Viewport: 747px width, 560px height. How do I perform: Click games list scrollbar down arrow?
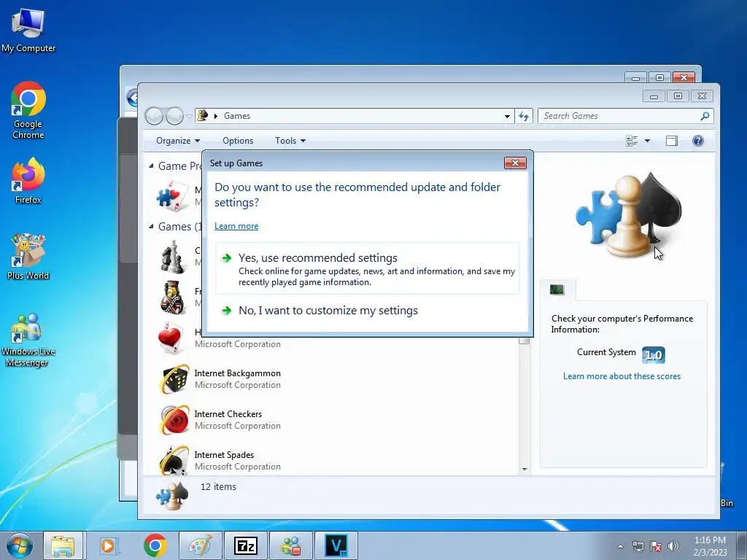pyautogui.click(x=524, y=470)
